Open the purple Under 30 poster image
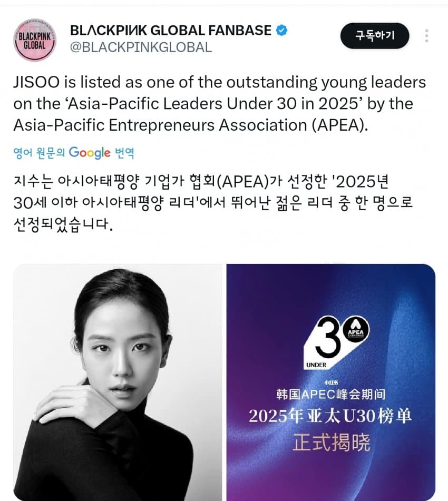 (x=330, y=382)
